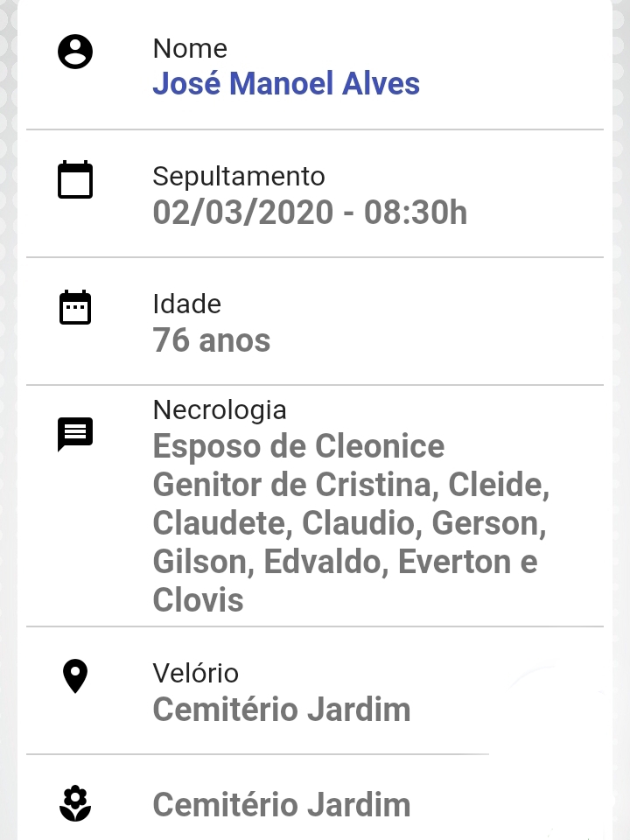The height and width of the screenshot is (840, 630).
Task: Click the Genitor de Cristina, Cleide text
Action: point(351,485)
